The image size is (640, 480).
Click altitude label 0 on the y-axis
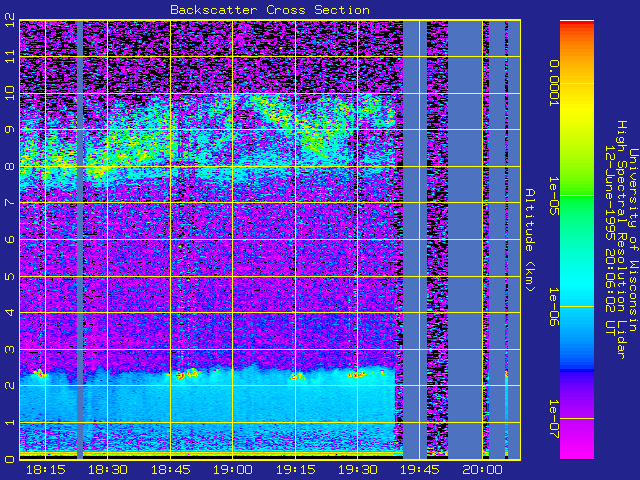(10, 459)
